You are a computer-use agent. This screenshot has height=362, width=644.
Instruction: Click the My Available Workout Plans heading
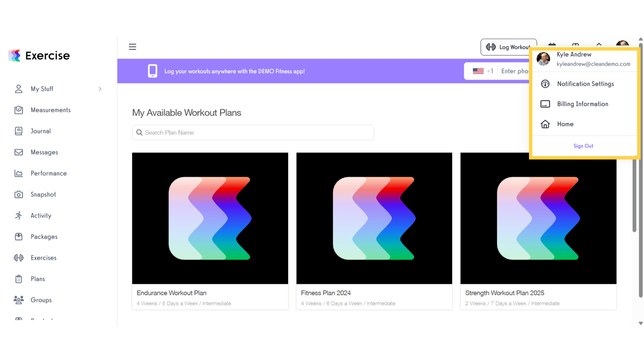pos(187,113)
